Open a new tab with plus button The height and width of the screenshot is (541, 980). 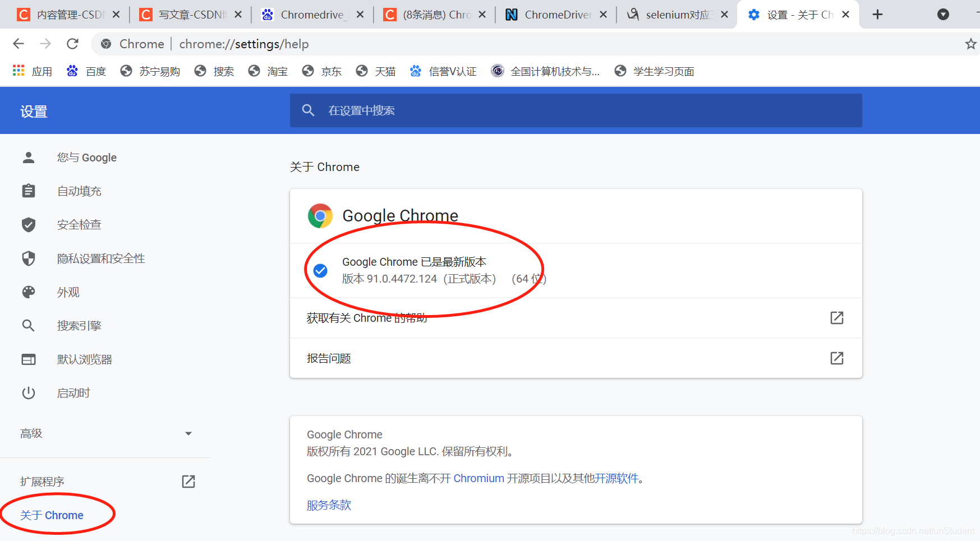point(878,15)
